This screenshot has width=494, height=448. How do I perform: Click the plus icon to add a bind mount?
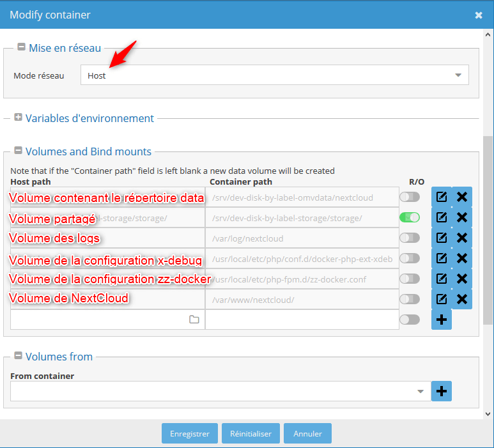[441, 320]
